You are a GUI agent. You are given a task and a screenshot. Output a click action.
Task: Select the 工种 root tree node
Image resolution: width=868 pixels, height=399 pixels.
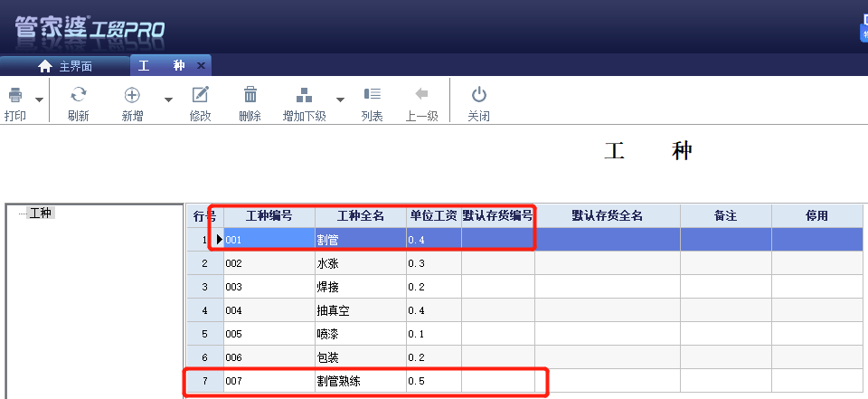(41, 214)
